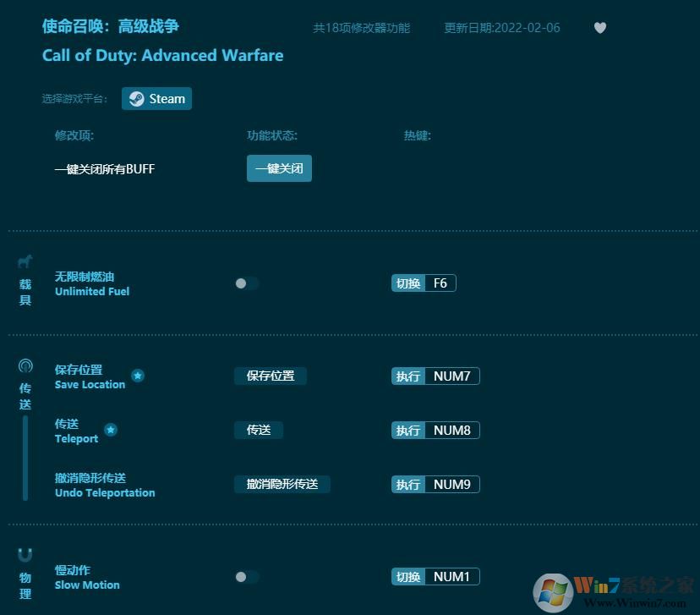Click the magnet physics category icon

point(25,555)
